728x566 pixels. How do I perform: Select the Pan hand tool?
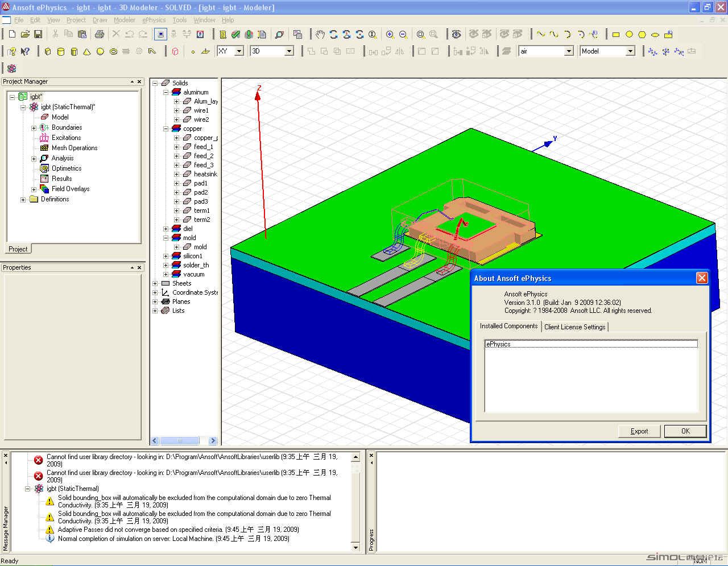(x=320, y=35)
